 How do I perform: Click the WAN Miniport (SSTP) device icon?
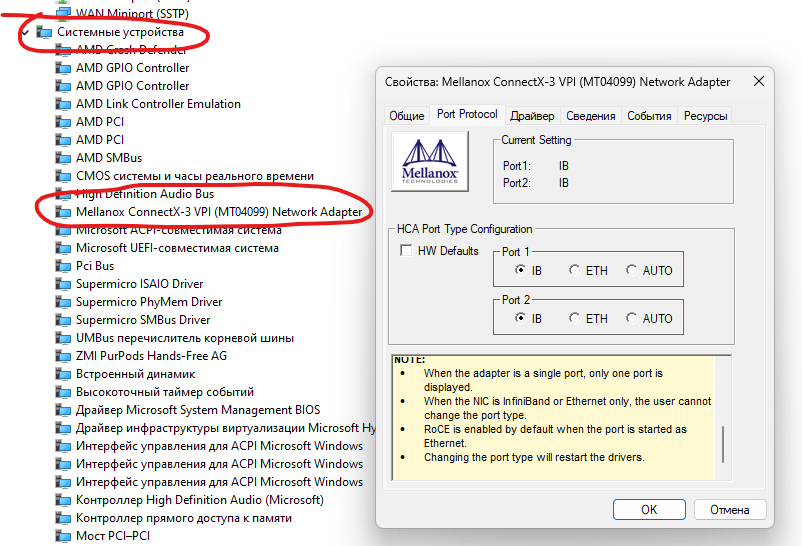pyautogui.click(x=63, y=13)
